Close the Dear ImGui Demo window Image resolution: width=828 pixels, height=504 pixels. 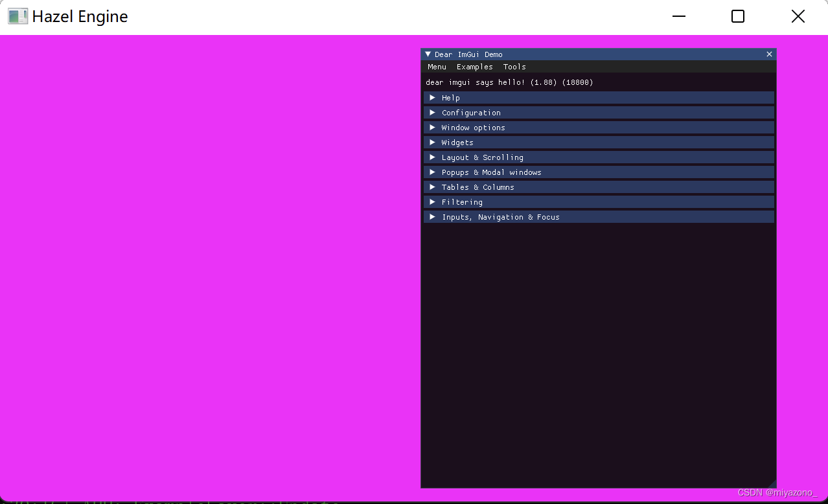(x=768, y=54)
